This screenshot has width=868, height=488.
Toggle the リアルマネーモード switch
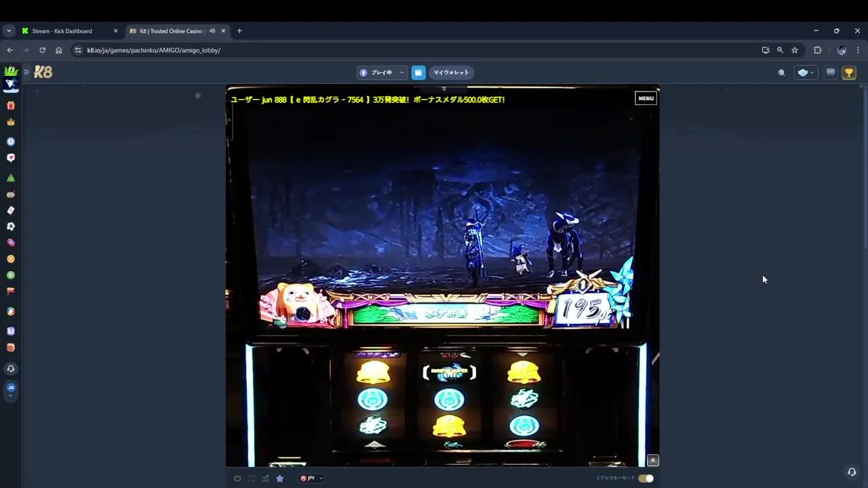point(646,479)
